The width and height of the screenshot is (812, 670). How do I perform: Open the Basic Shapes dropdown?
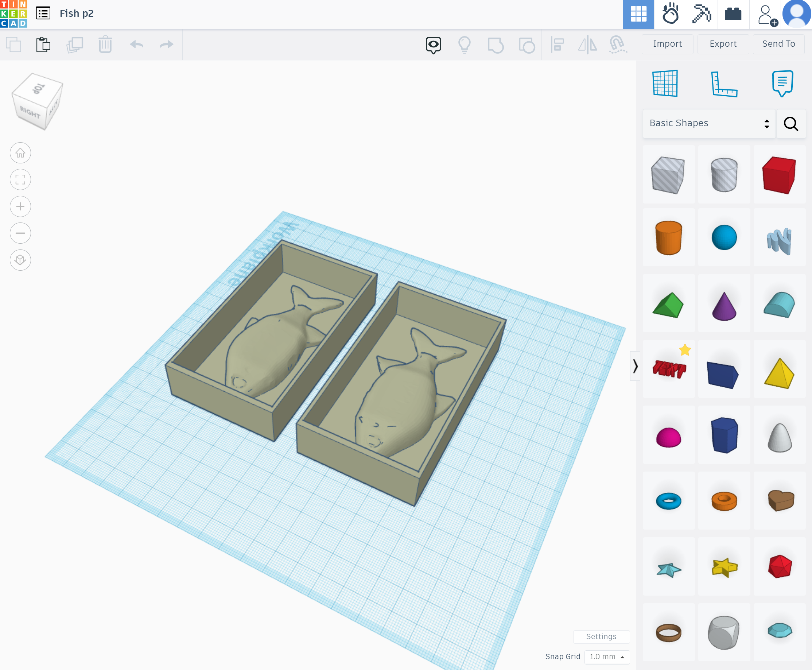(x=709, y=124)
